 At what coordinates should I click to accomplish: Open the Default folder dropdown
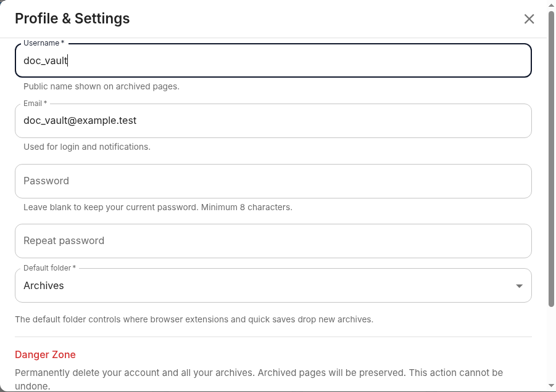(x=273, y=285)
